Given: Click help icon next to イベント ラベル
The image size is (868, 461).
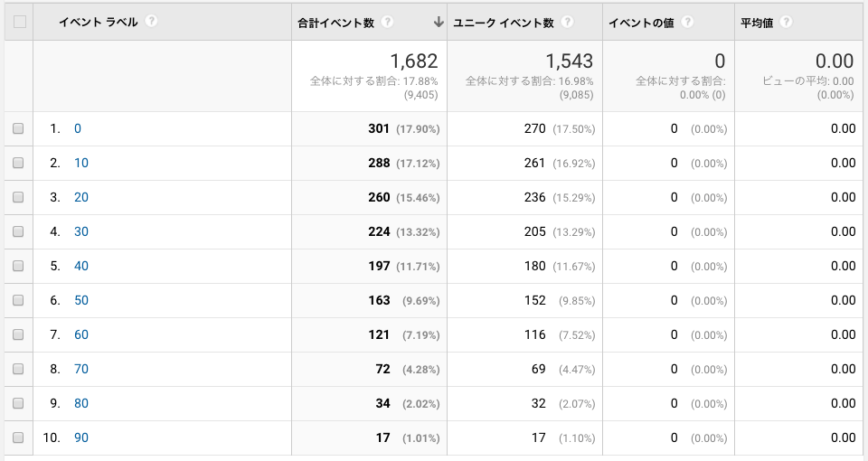Looking at the screenshot, I should click(151, 21).
